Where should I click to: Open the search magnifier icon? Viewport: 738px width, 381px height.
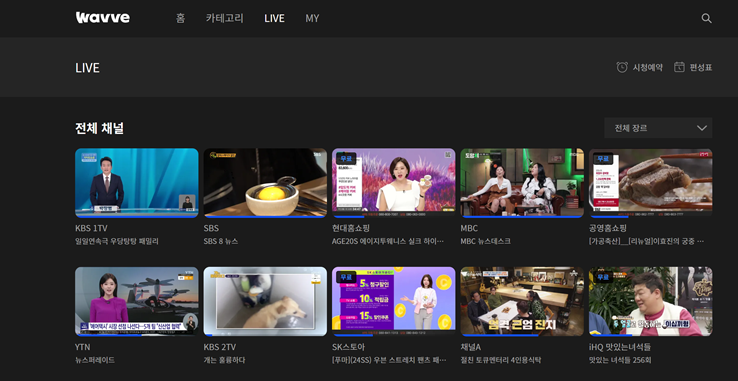tap(706, 18)
